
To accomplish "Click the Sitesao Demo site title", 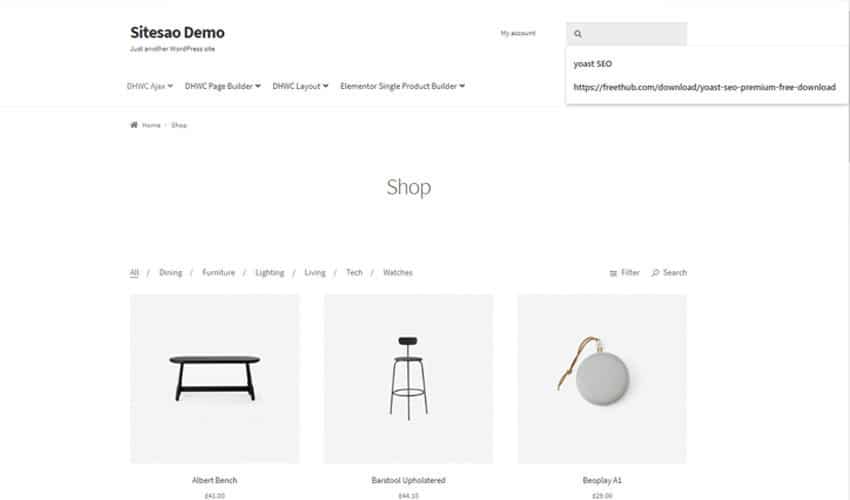I will [x=177, y=33].
